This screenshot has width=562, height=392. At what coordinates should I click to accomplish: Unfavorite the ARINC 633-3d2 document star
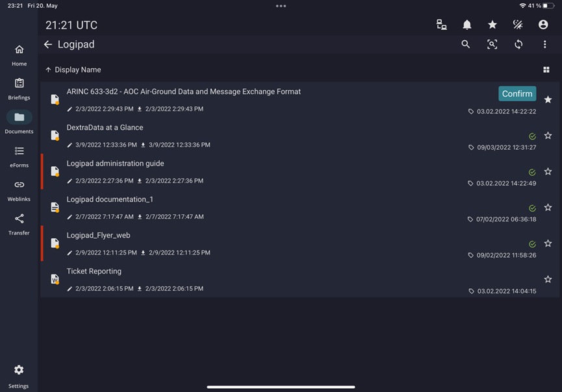tap(548, 100)
